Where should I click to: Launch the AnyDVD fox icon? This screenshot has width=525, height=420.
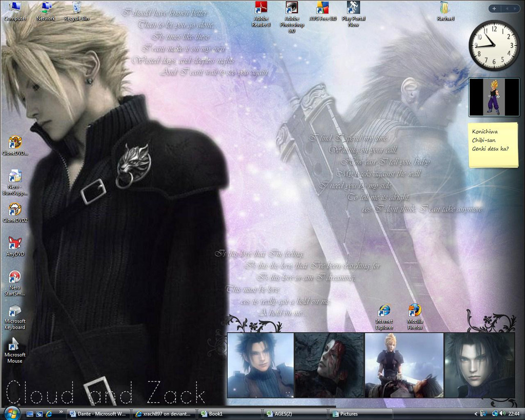point(15,247)
